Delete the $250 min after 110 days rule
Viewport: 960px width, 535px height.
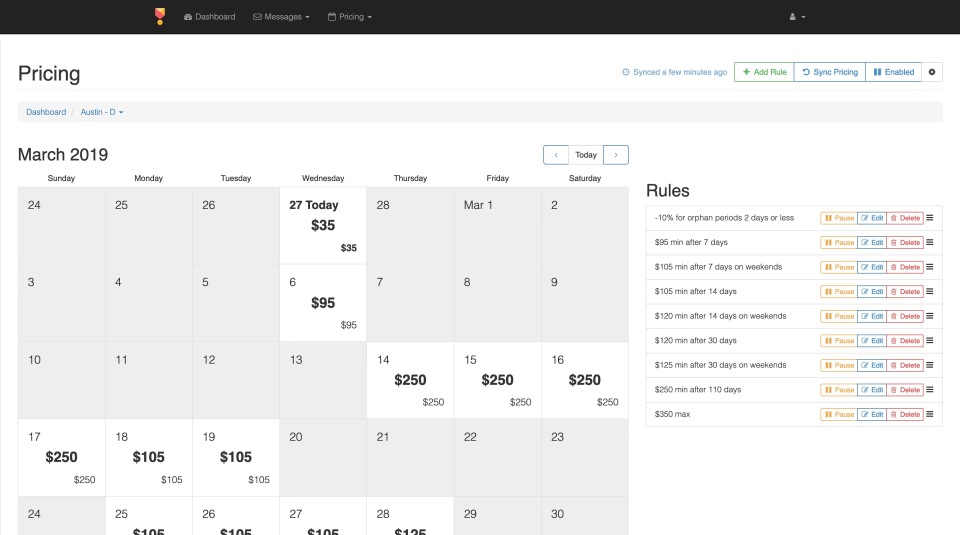point(905,389)
